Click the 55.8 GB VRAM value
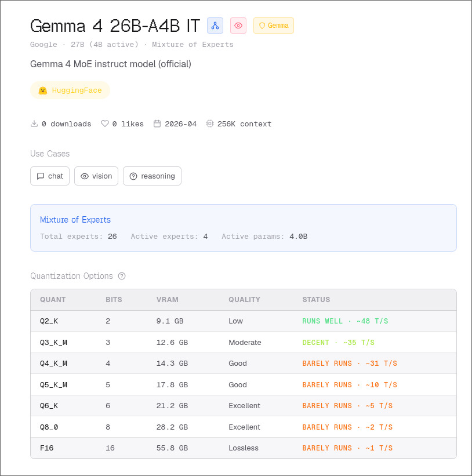 172,448
